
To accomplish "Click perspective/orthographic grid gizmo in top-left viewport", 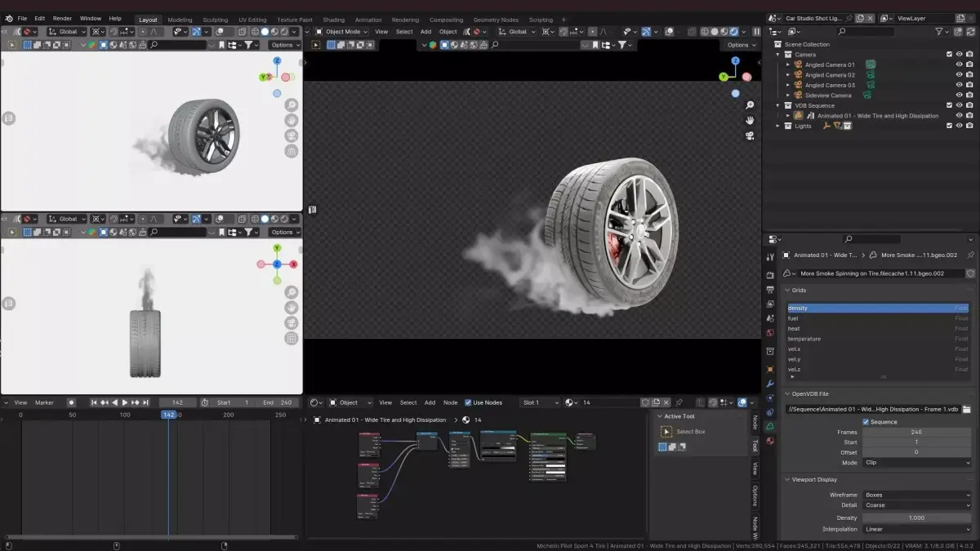I will tap(292, 151).
